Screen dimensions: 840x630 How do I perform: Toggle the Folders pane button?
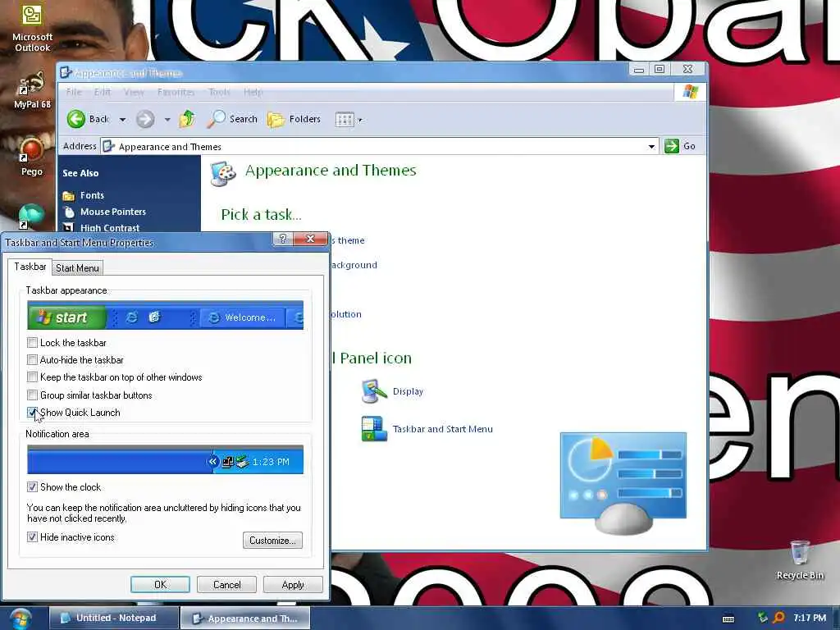294,119
